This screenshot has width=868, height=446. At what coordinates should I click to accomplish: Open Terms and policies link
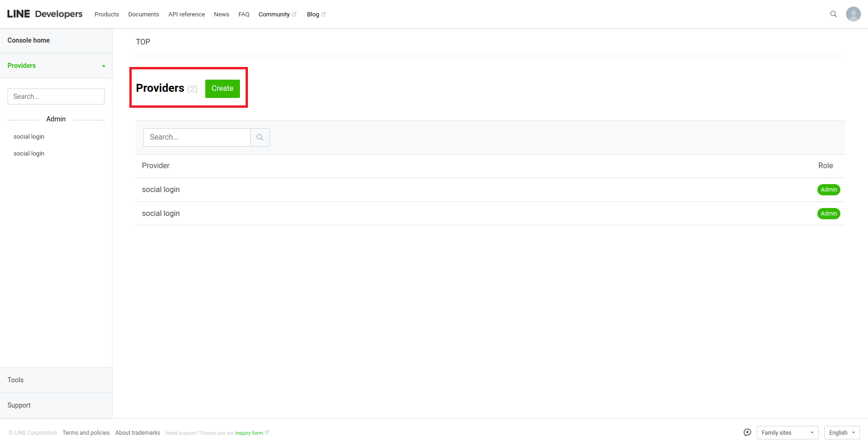pyautogui.click(x=86, y=433)
